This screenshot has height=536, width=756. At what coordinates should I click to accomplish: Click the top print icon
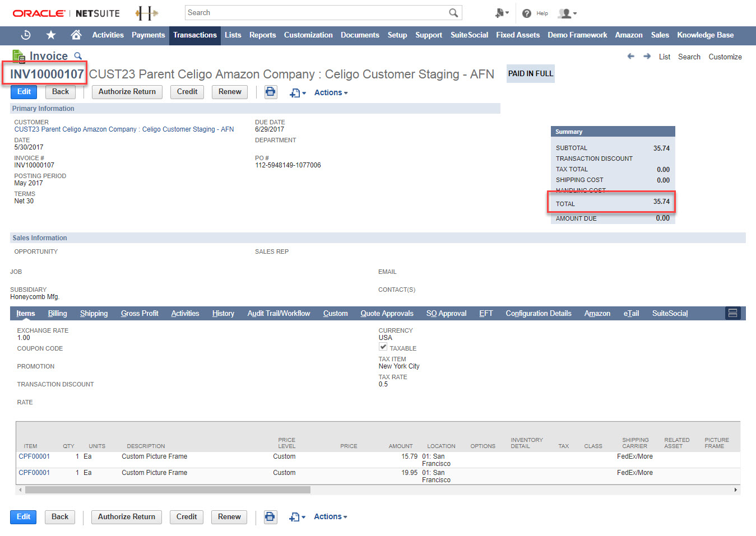[271, 92]
